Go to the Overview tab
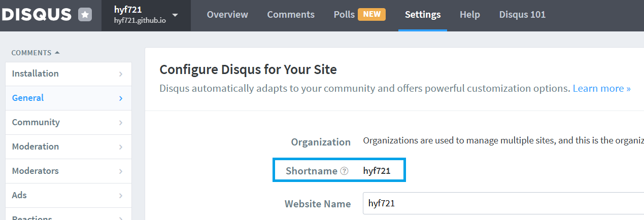The width and height of the screenshot is (644, 220). [x=227, y=15]
